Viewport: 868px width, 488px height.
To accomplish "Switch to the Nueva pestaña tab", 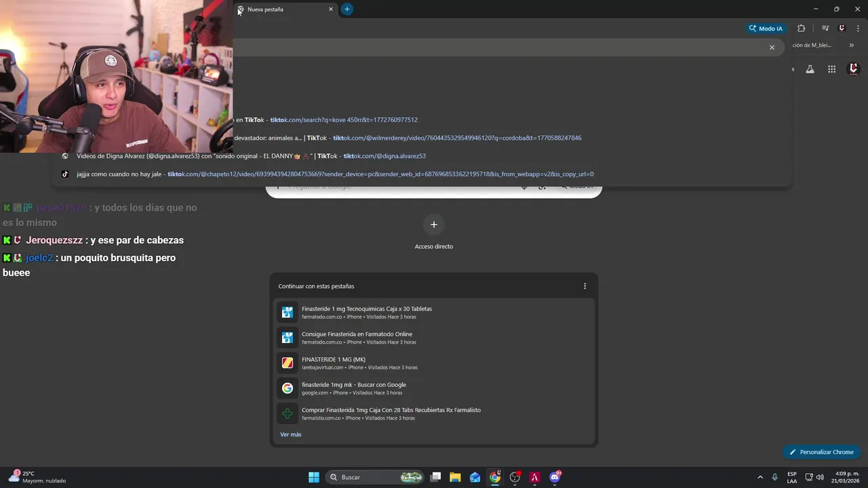I will click(285, 9).
